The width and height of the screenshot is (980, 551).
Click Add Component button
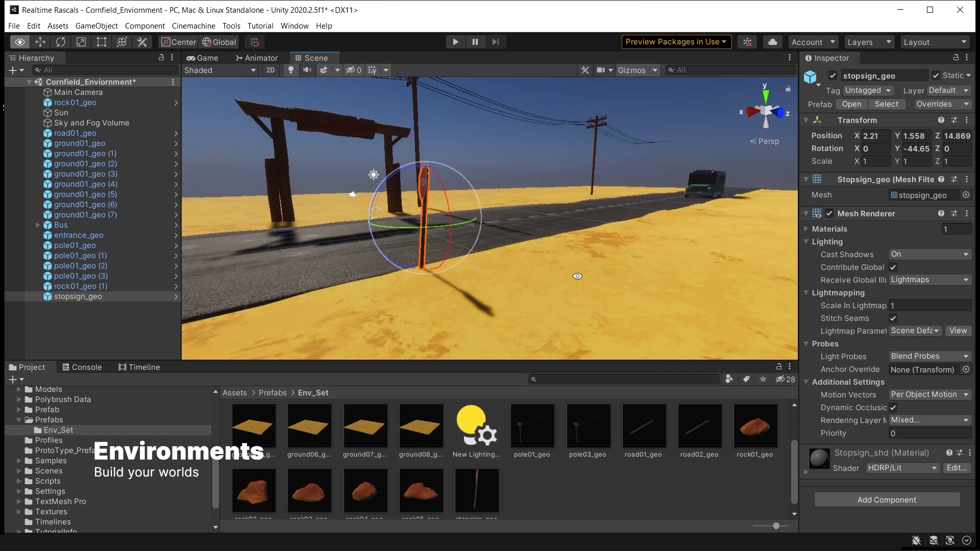(x=887, y=500)
